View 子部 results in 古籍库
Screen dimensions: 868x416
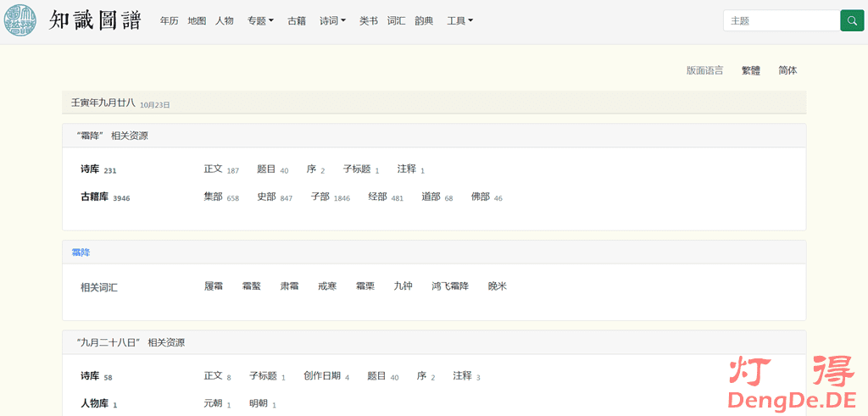point(320,197)
